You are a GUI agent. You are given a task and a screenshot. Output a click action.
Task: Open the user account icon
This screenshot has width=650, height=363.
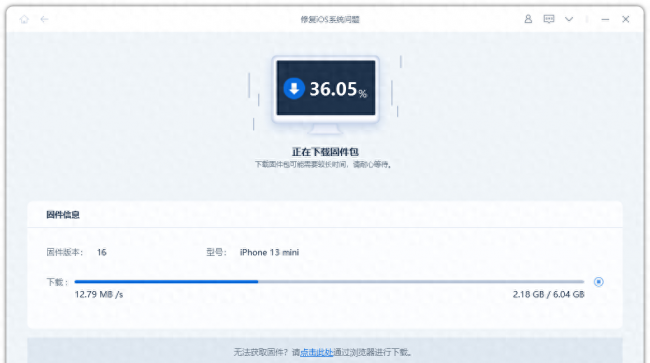point(528,19)
